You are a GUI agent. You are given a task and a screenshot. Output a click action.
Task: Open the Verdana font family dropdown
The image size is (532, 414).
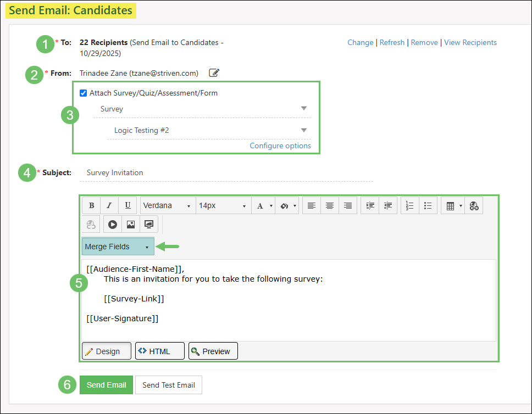click(x=167, y=205)
